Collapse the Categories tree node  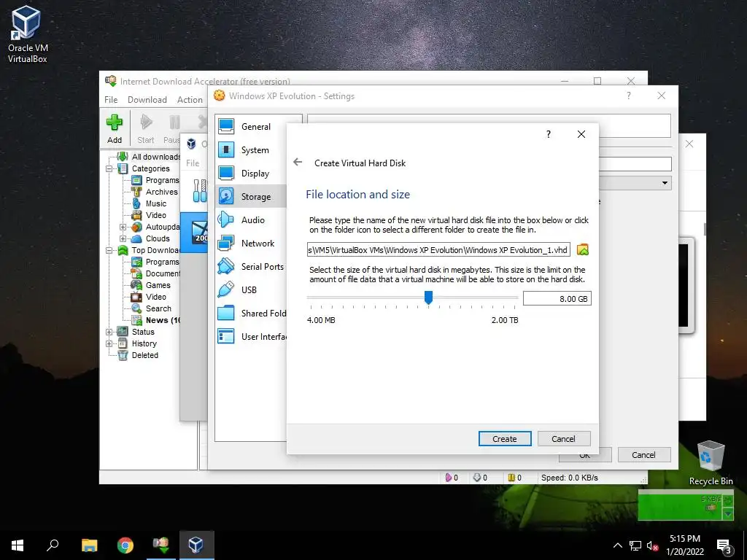(109, 168)
